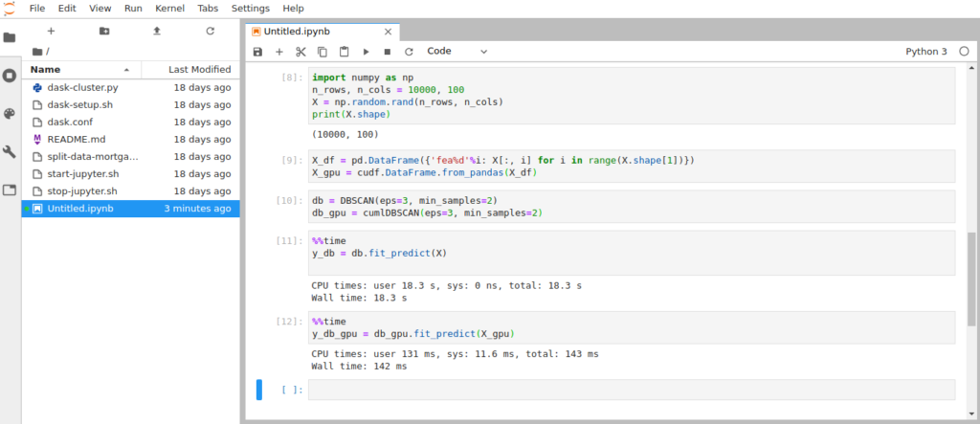Copy the selected cell
980x424 pixels.
323,52
